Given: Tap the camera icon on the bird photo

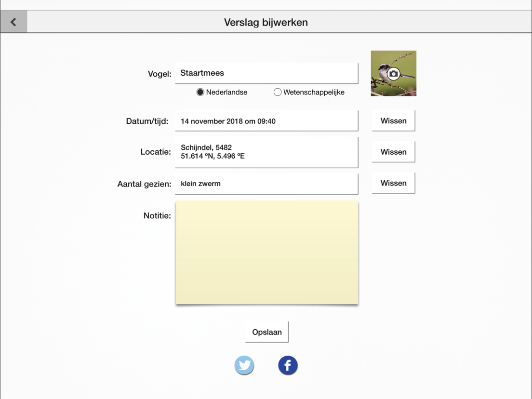Looking at the screenshot, I should point(393,74).
